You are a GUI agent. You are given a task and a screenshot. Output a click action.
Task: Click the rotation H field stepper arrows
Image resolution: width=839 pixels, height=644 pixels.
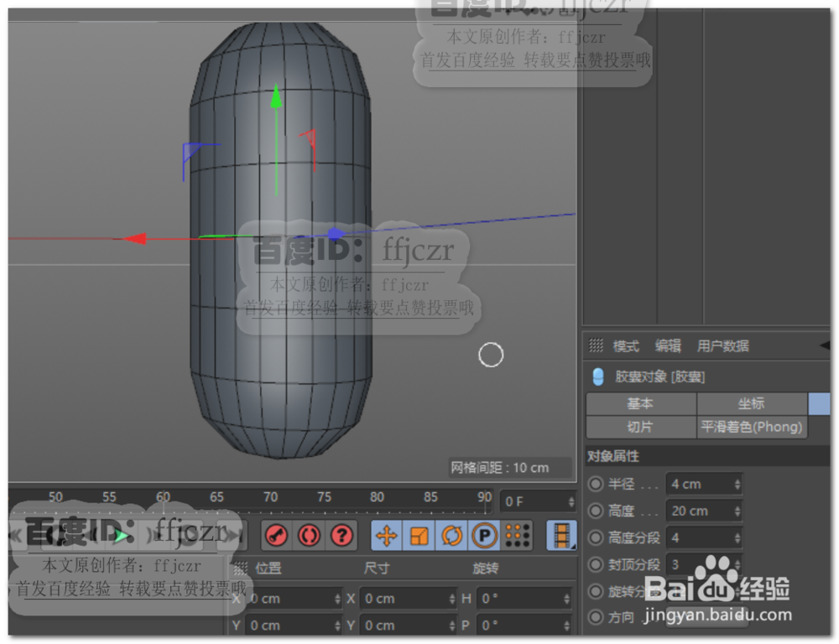point(567,599)
